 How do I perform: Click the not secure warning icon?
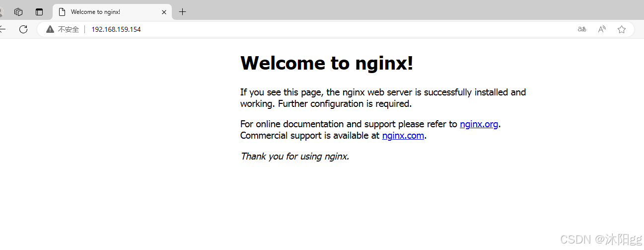(50, 29)
